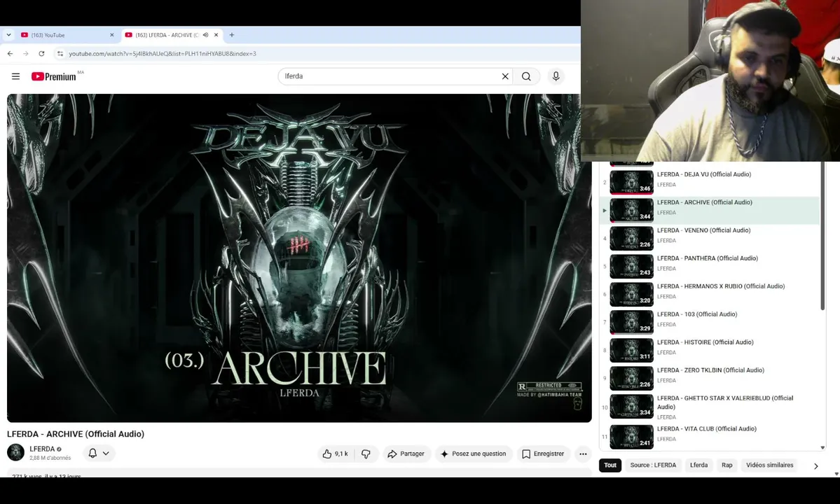Click the 103 thumbnail 3:29
This screenshot has width=840, height=504.
click(632, 322)
